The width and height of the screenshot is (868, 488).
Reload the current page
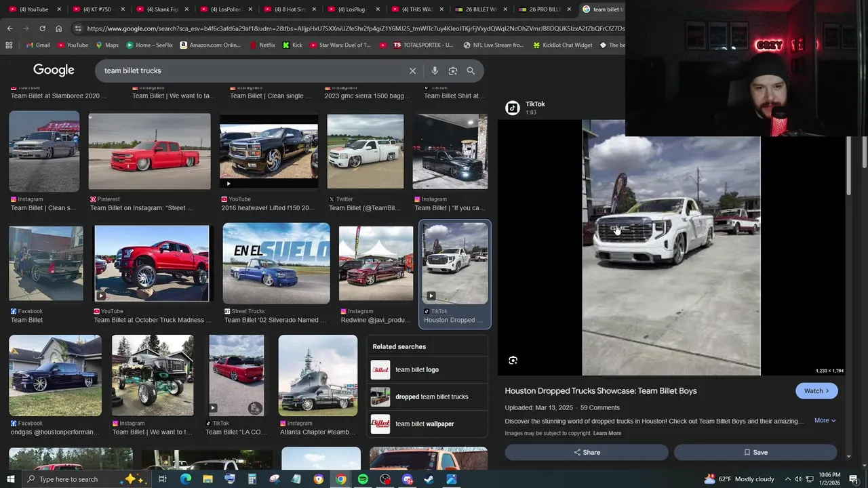click(42, 28)
